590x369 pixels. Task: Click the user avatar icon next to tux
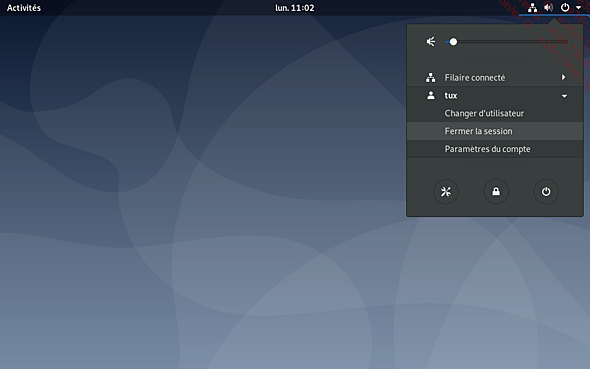pyautogui.click(x=431, y=96)
